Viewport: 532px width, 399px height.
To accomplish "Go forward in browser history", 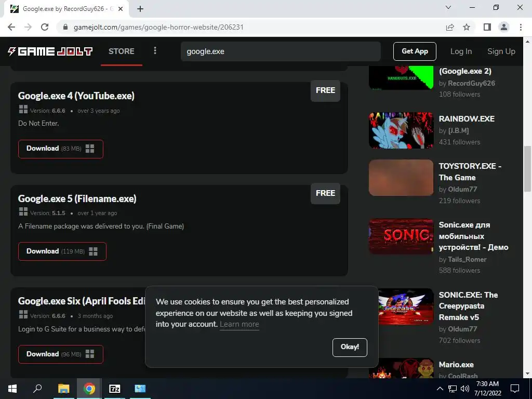I will (28, 27).
